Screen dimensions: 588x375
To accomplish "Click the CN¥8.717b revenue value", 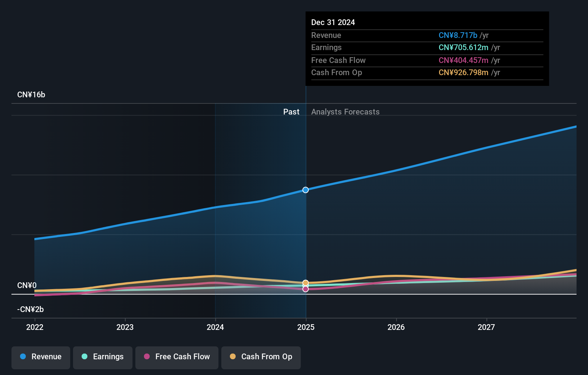I will click(x=458, y=35).
